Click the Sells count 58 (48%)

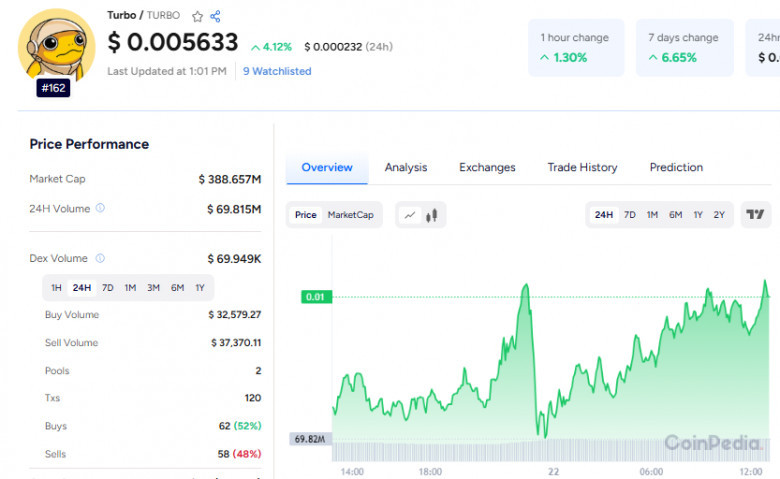(x=239, y=454)
